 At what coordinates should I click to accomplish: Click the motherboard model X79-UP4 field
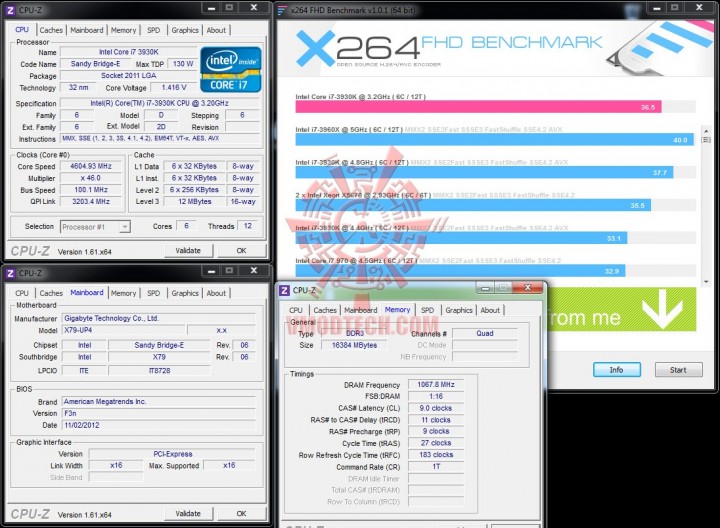(x=124, y=330)
